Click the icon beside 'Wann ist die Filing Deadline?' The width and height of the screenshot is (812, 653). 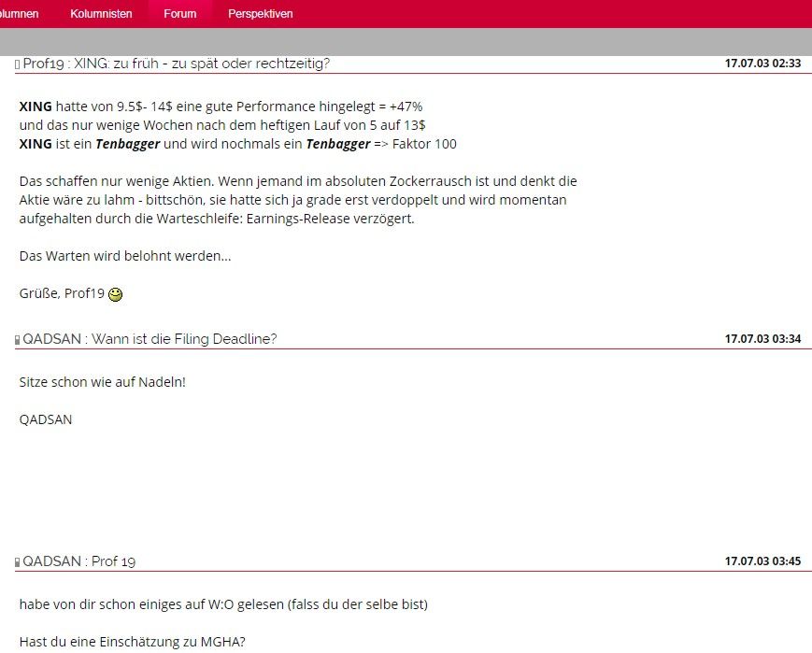pyautogui.click(x=17, y=340)
